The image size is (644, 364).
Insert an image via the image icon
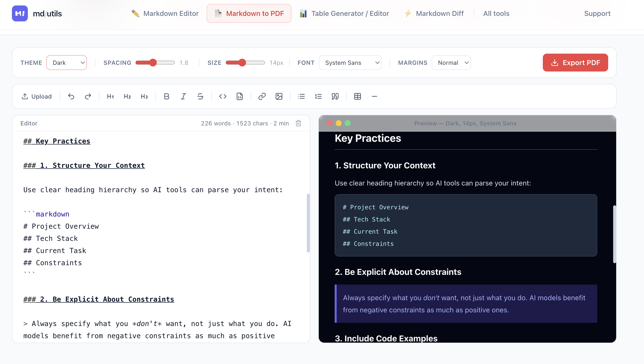click(279, 96)
